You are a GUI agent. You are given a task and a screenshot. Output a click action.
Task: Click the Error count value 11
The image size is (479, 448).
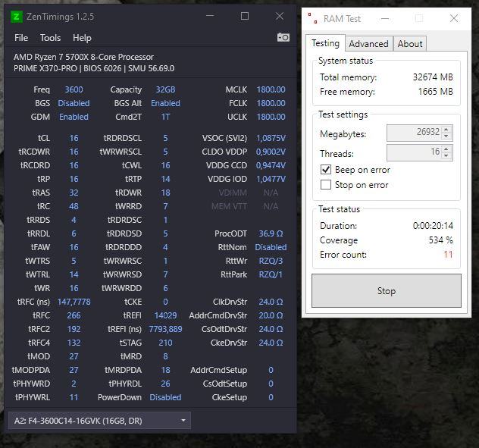[x=448, y=254]
